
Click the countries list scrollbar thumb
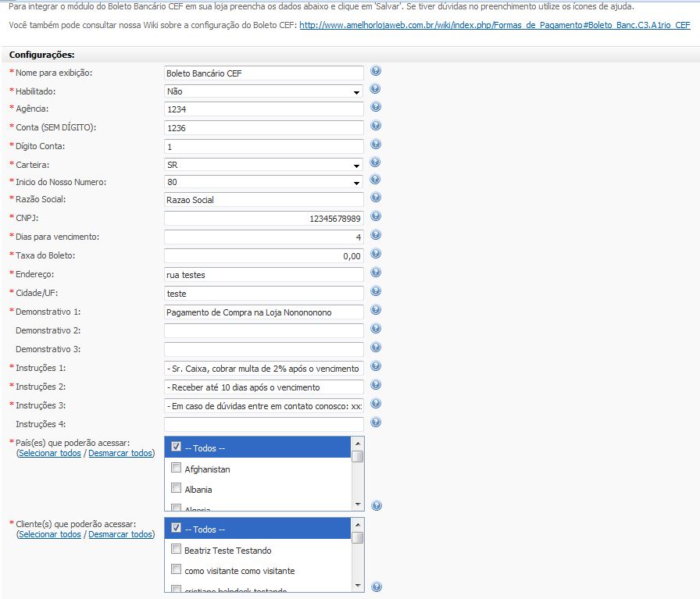(x=358, y=457)
